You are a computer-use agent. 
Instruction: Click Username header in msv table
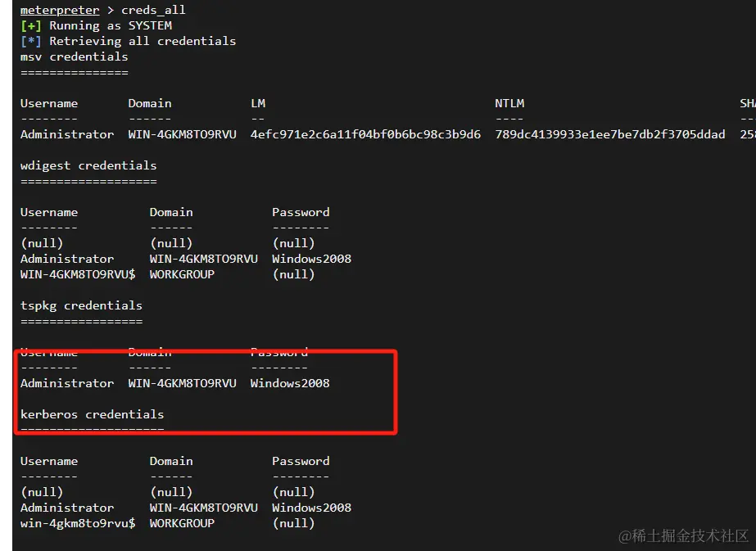49,103
